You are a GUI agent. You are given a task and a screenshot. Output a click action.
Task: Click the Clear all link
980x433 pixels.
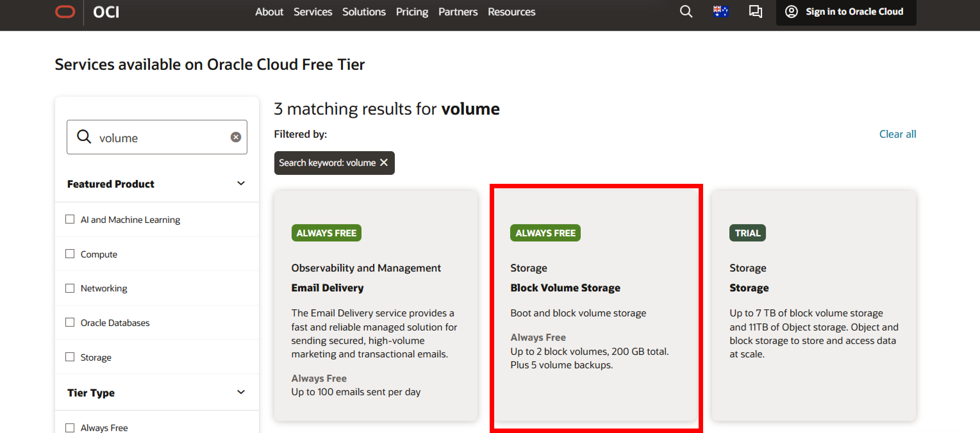point(897,134)
